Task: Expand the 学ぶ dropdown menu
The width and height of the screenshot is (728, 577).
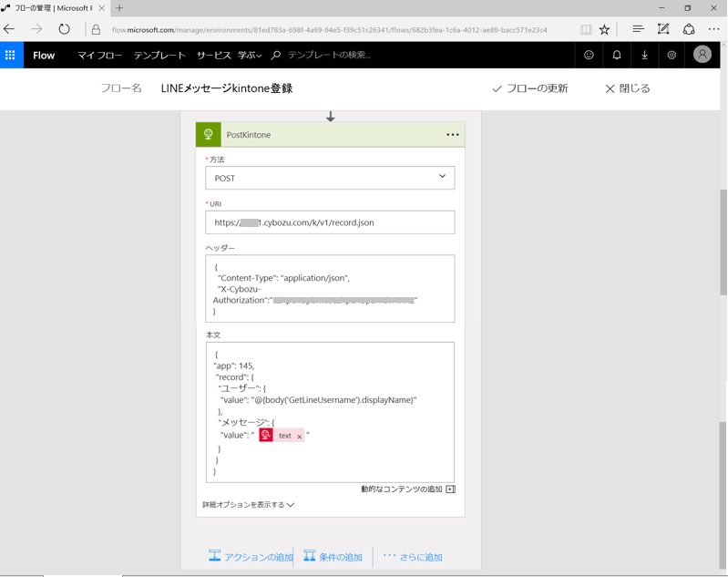Action: coord(250,56)
